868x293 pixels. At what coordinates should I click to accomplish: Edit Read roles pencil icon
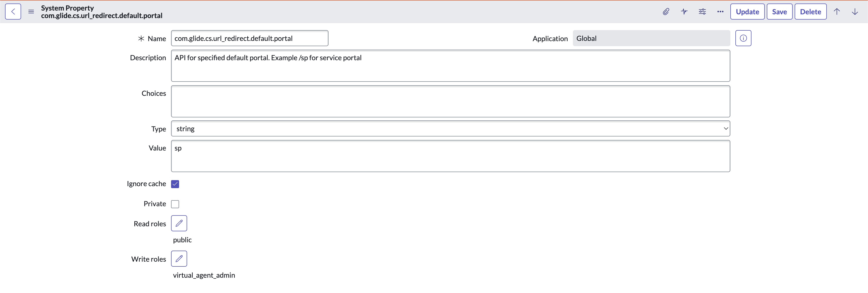tap(179, 223)
